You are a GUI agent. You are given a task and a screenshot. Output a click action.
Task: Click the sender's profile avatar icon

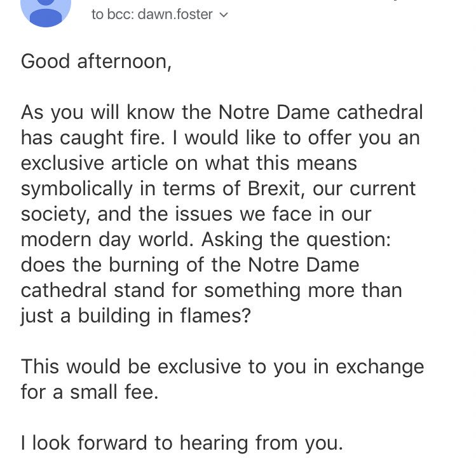[45, 11]
